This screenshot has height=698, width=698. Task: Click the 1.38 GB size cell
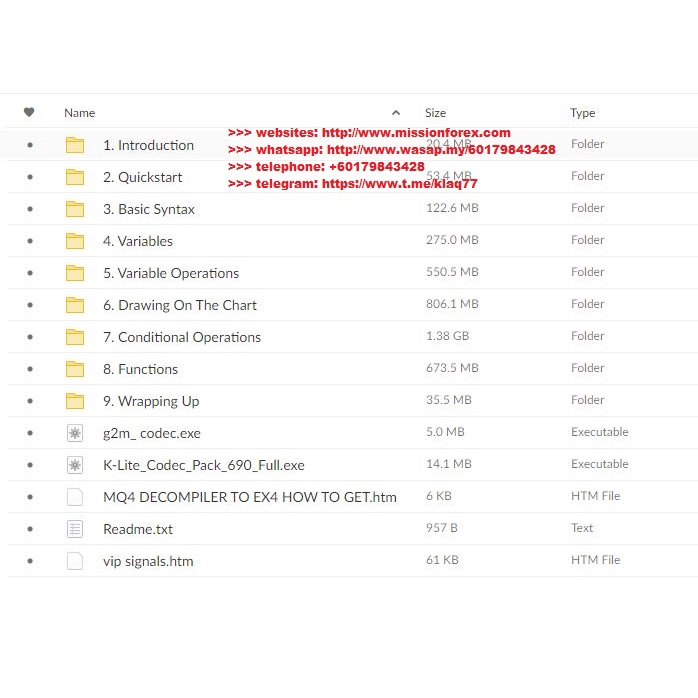pos(447,336)
